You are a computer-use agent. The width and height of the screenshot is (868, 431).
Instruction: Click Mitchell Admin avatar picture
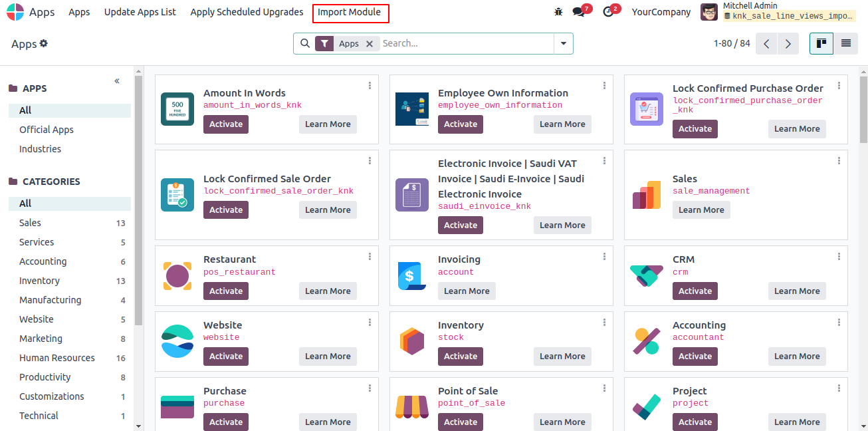(709, 12)
